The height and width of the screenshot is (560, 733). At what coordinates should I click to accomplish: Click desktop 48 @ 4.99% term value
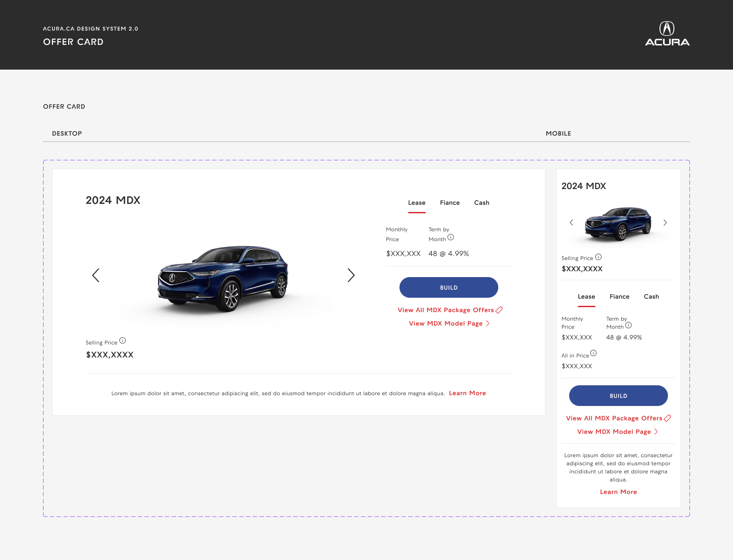point(448,254)
